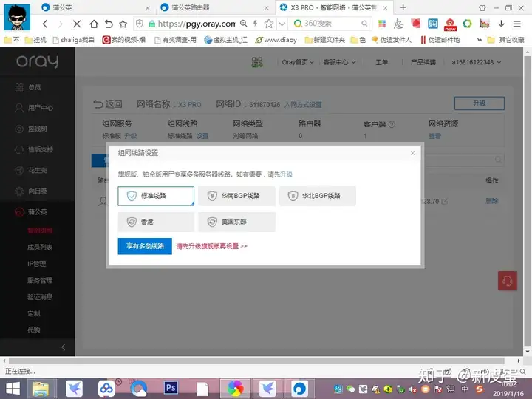The image size is (532, 399).
Task: Open the download arrow icon
Action: (501, 24)
